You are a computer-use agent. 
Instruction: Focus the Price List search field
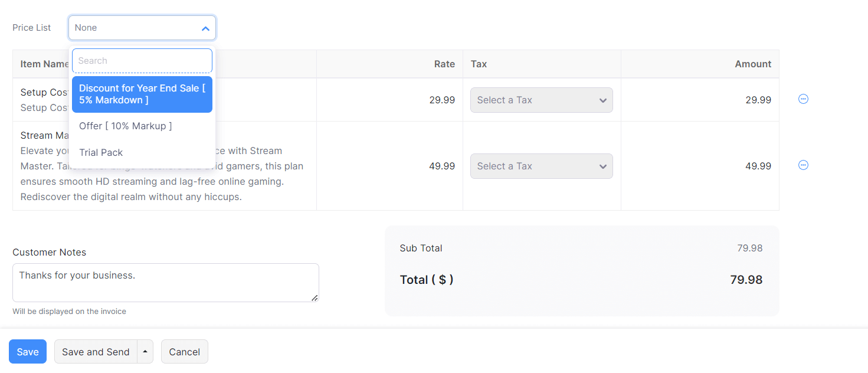(x=142, y=61)
